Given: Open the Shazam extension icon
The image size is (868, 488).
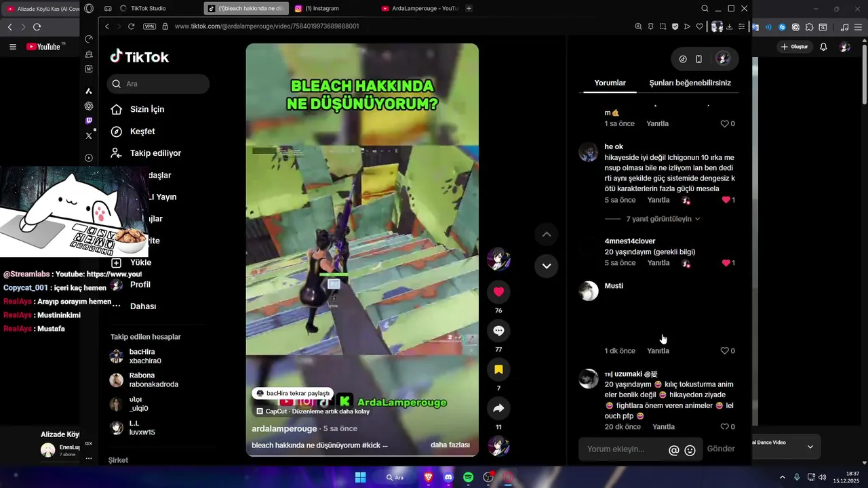Looking at the screenshot, I should (x=782, y=27).
